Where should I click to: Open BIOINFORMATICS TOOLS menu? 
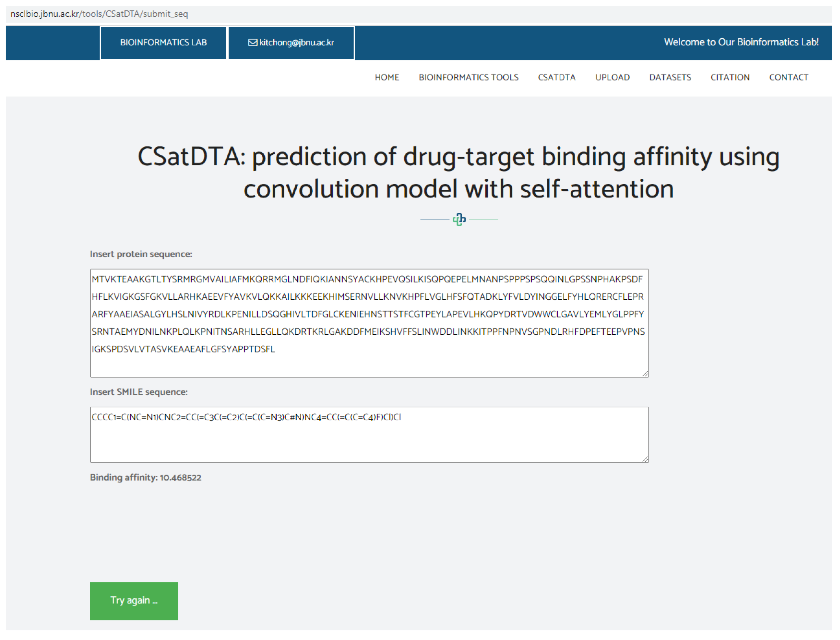pyautogui.click(x=468, y=77)
